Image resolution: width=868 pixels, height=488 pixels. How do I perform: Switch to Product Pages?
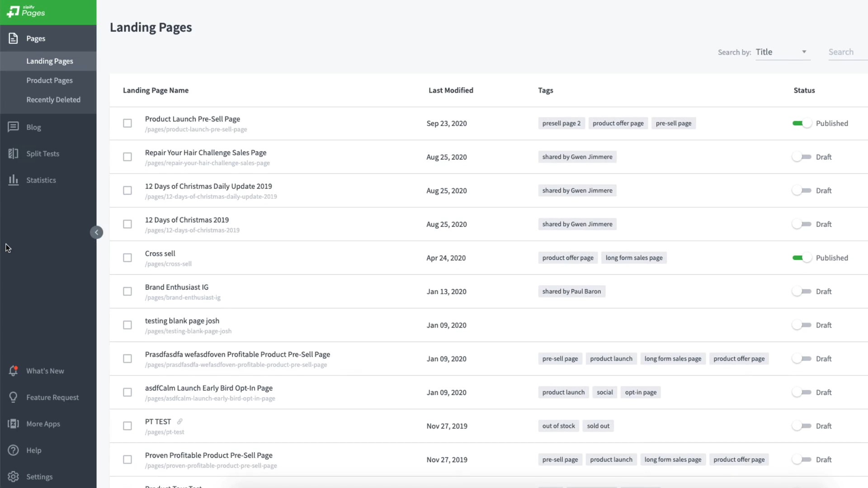[49, 80]
